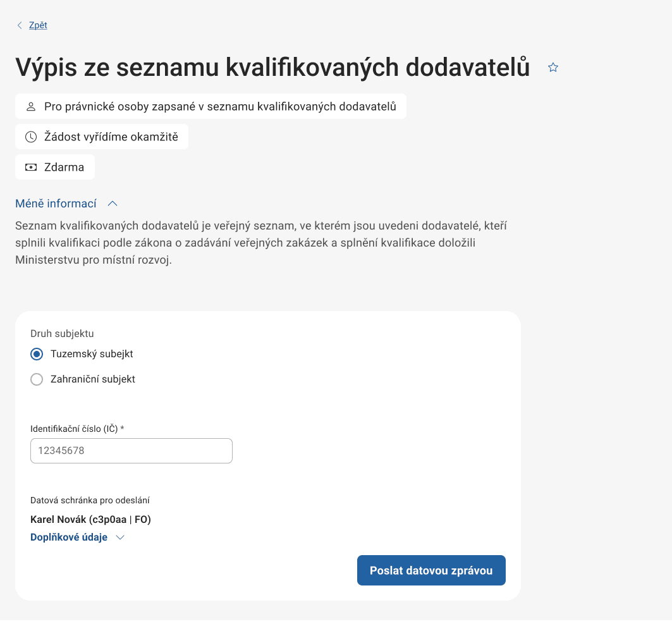Select the 'Tuzemský subejkt' radio option
The width and height of the screenshot is (672, 631).
[x=37, y=354]
